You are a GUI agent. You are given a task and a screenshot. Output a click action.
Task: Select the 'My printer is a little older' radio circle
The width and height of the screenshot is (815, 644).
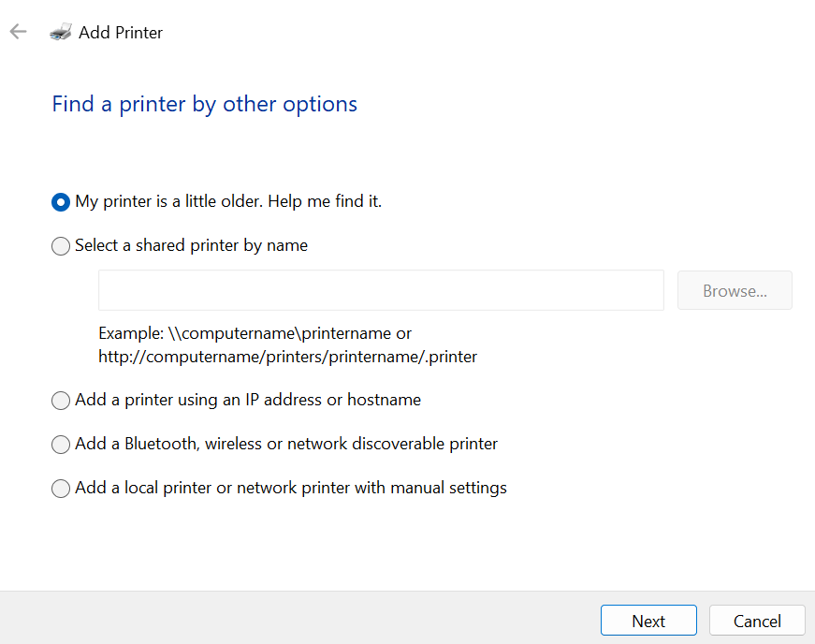click(61, 201)
